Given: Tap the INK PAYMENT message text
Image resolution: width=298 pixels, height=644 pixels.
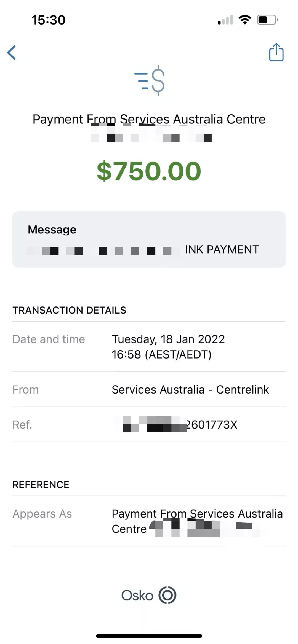Looking at the screenshot, I should pos(222,249).
